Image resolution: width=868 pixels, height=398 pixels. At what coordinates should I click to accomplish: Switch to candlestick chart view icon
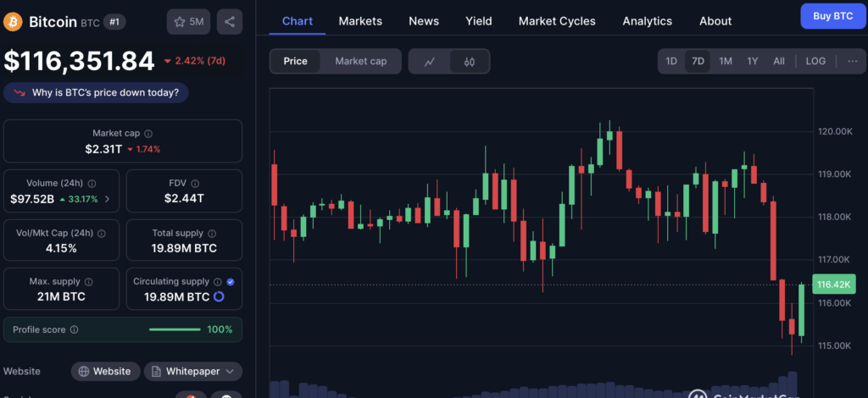pyautogui.click(x=470, y=61)
